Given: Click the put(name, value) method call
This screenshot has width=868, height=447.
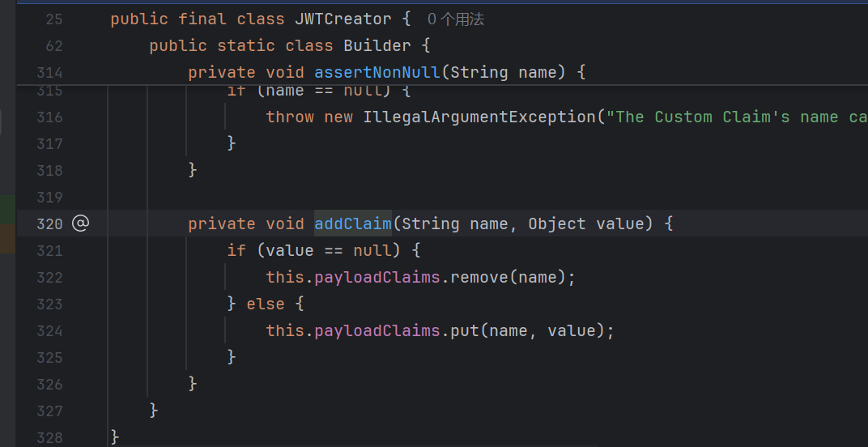Looking at the screenshot, I should tap(528, 330).
